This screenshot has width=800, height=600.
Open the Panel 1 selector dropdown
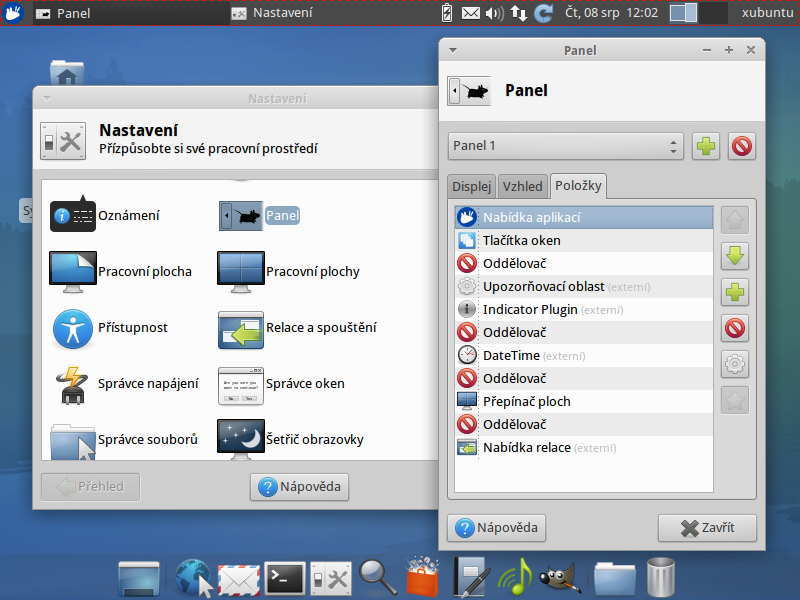coord(565,146)
